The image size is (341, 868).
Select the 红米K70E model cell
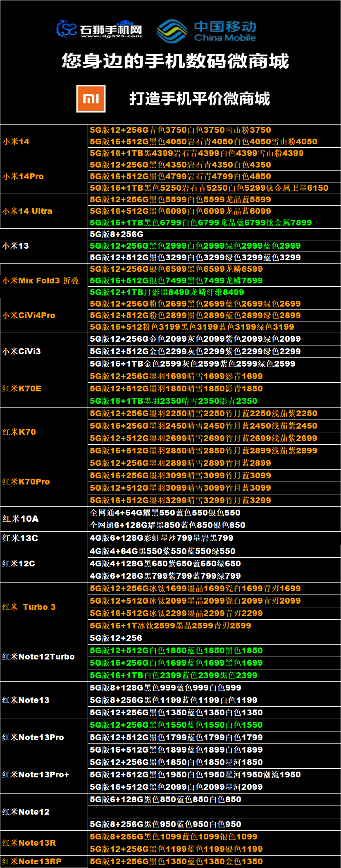click(x=44, y=388)
